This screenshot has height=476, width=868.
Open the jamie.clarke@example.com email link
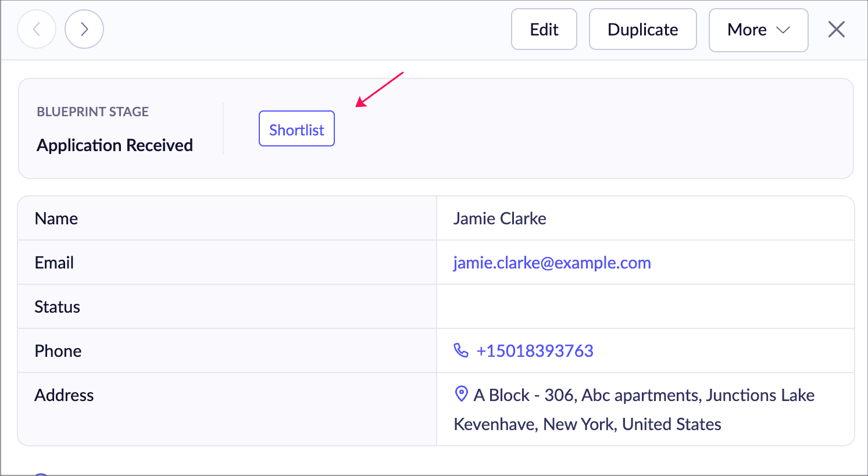click(x=552, y=263)
